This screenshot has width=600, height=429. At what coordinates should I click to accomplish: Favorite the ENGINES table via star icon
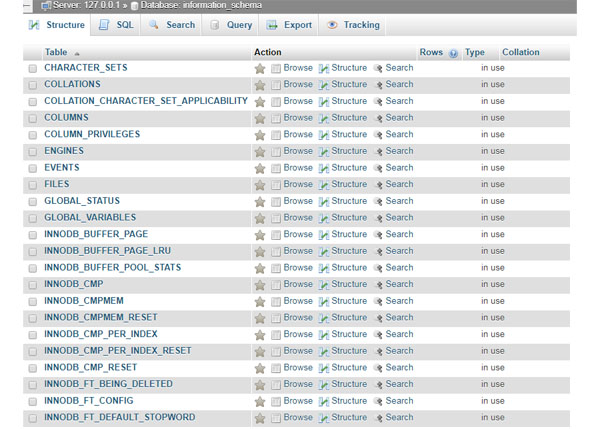coord(260,152)
